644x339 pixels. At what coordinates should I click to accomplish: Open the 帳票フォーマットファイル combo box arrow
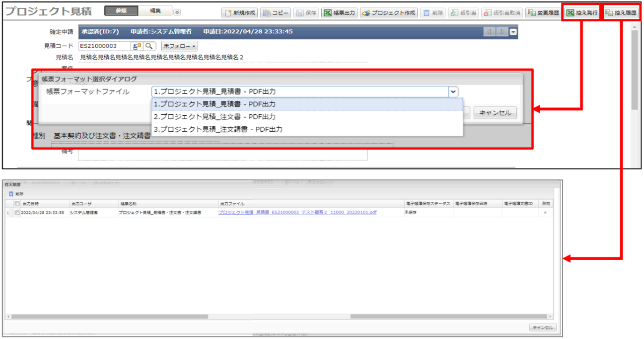[453, 91]
